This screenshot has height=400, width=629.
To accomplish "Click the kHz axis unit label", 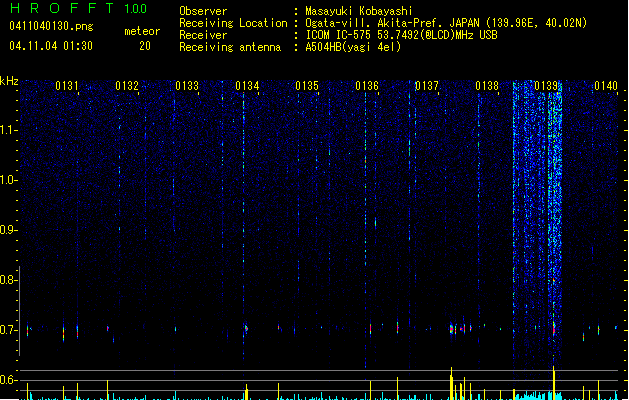I will click(9, 81).
